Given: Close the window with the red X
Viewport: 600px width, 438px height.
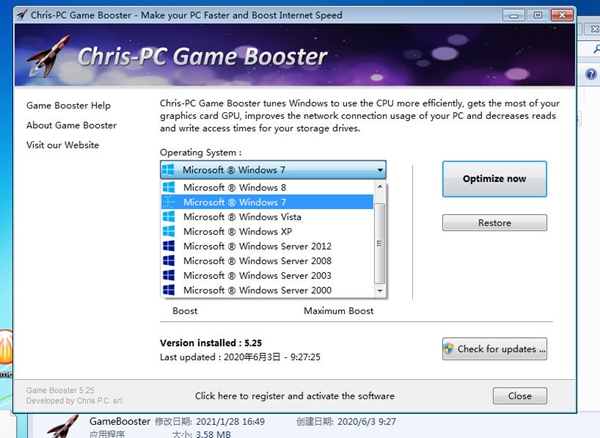Looking at the screenshot, I should tap(562, 15).
